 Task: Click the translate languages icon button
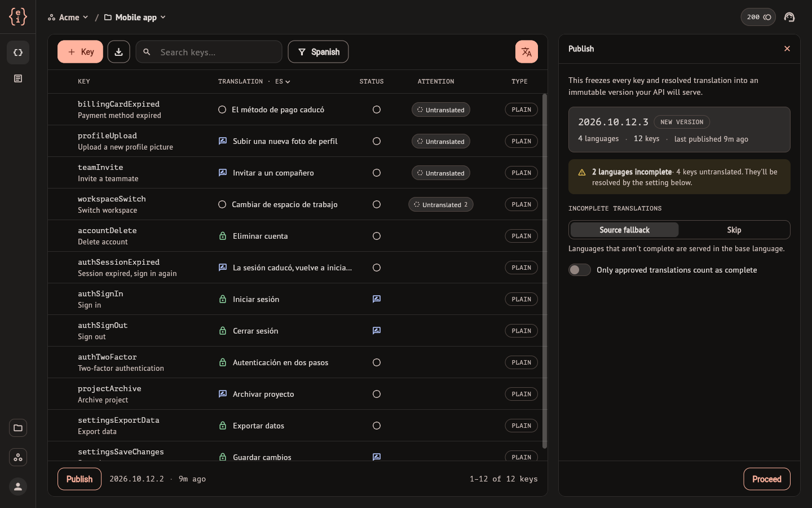(x=526, y=52)
